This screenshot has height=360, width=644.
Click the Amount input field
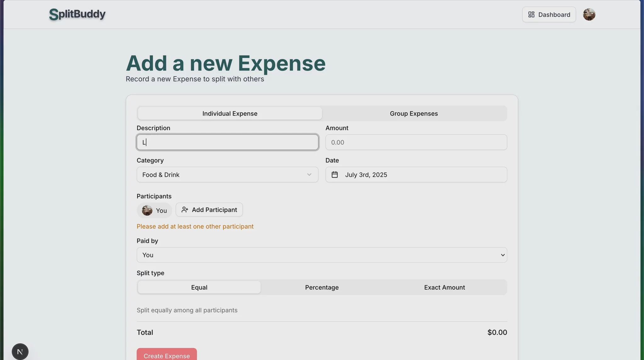click(416, 142)
